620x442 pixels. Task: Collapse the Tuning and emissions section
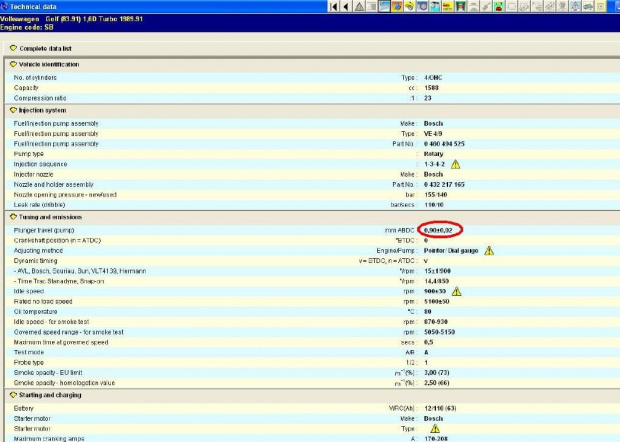click(x=13, y=217)
